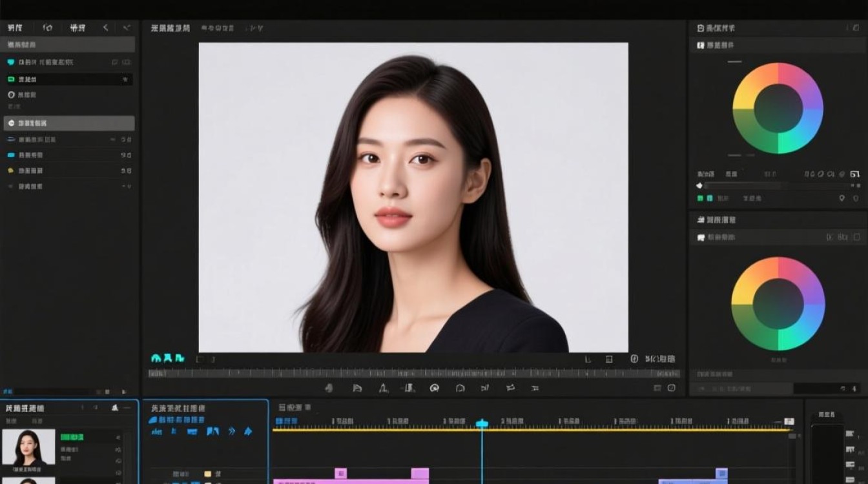The width and height of the screenshot is (868, 484).
Task: Click the preview scrub ruler below the image
Action: pos(414,373)
